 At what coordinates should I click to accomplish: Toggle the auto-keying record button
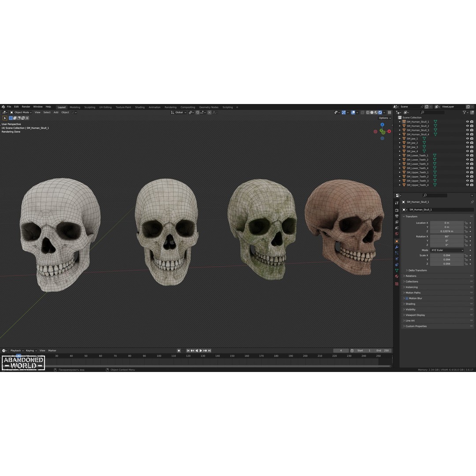click(179, 351)
